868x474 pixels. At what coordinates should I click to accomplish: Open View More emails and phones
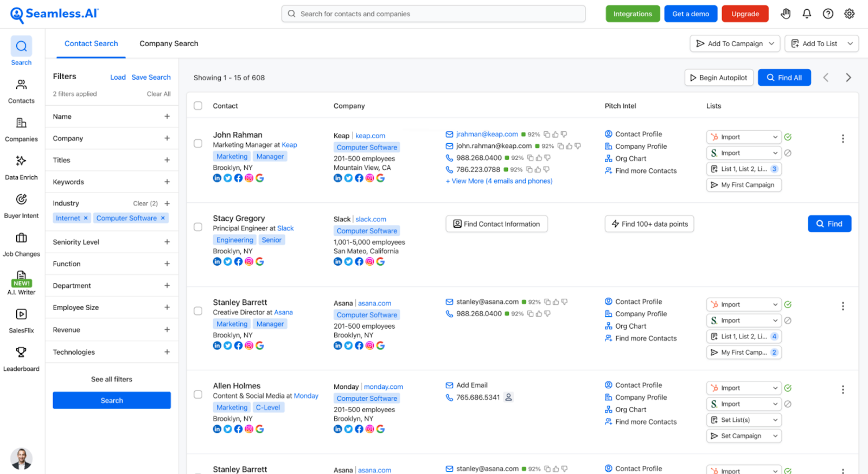tap(499, 181)
